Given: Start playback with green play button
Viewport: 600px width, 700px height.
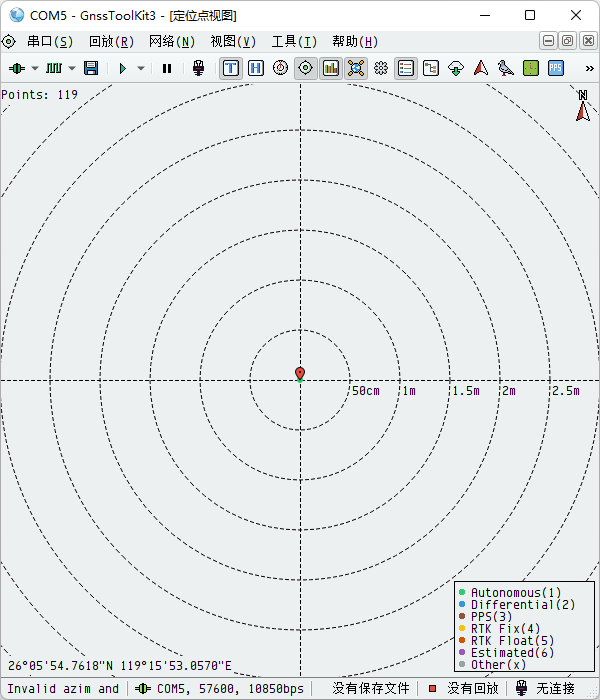Looking at the screenshot, I should pos(123,68).
